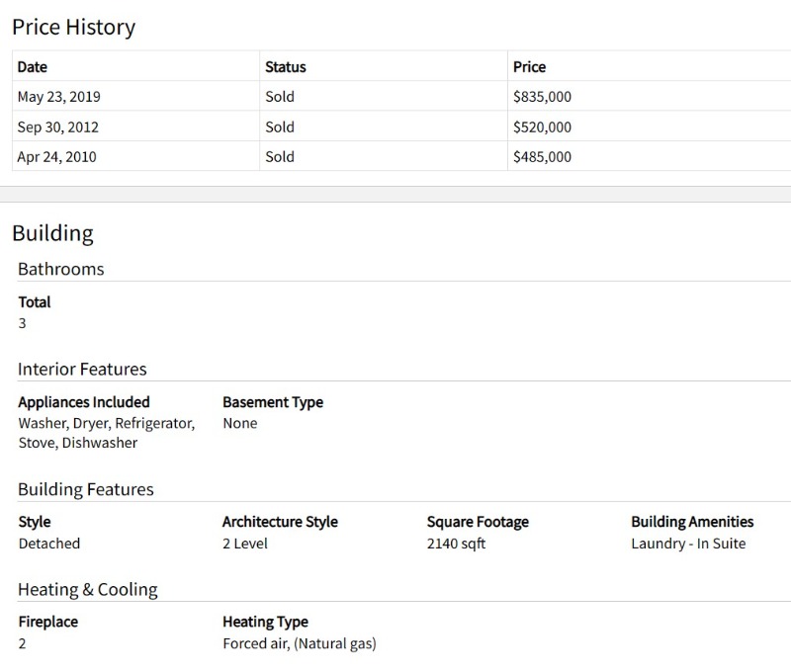Click the Price History heading
The image size is (791, 672).
73,28
